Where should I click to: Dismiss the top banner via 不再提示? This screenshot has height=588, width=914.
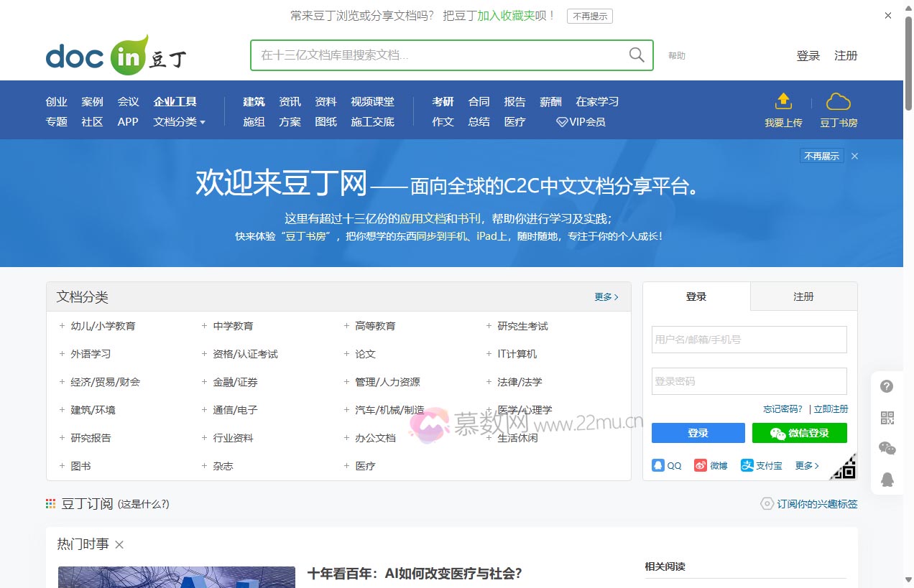(x=589, y=16)
